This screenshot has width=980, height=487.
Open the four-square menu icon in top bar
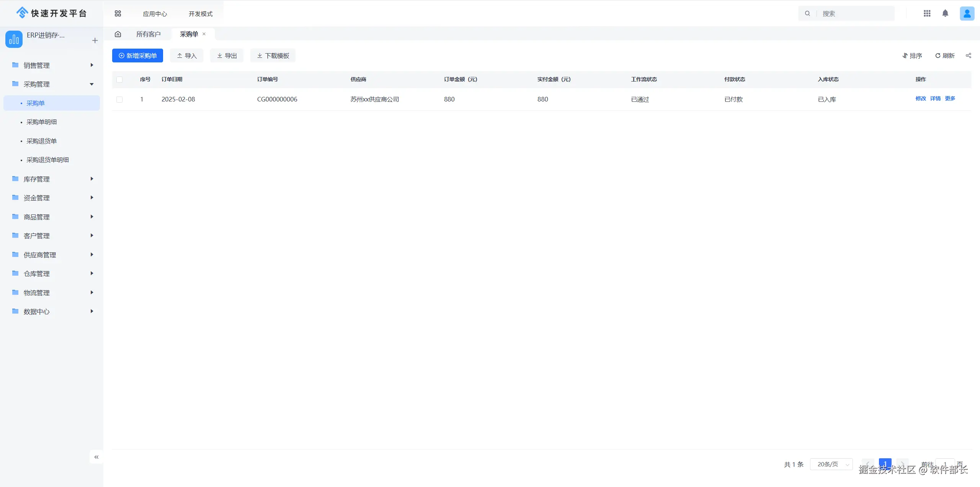pyautogui.click(x=118, y=13)
